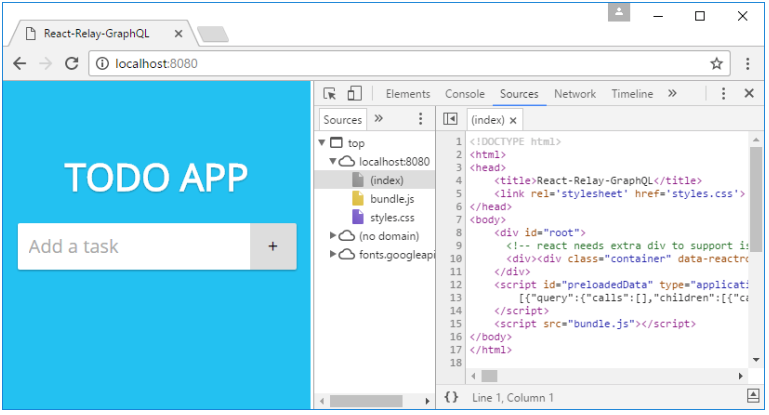Click navigator scrollbar right arrow

427,401
